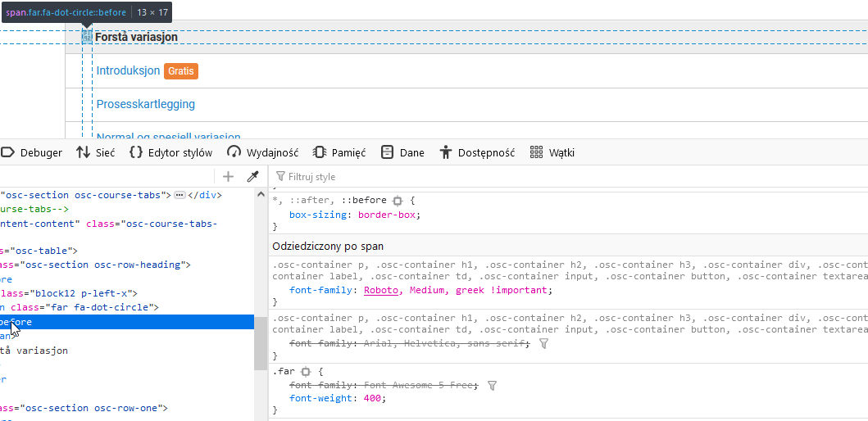Image resolution: width=868 pixels, height=421 pixels.
Task: Switch to the Wydajność tab
Action: (263, 152)
